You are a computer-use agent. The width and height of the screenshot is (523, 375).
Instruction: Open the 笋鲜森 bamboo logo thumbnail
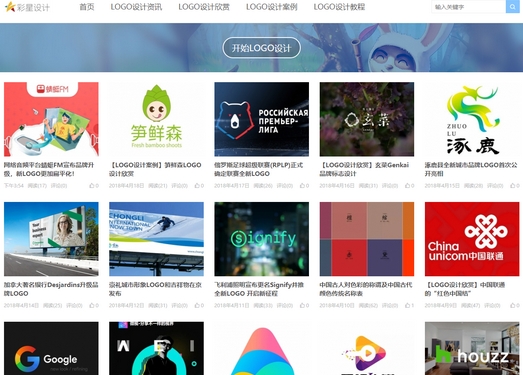[156, 119]
